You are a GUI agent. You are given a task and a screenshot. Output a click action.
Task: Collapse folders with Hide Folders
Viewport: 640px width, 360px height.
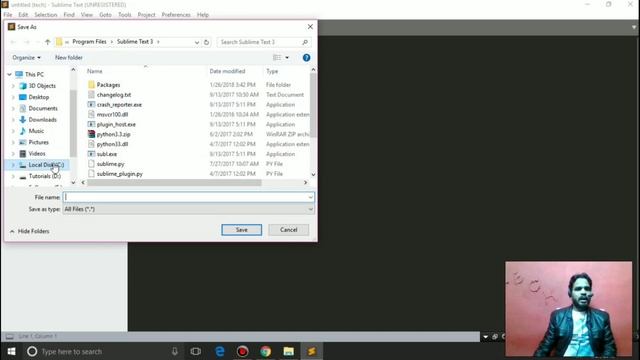coord(29,231)
